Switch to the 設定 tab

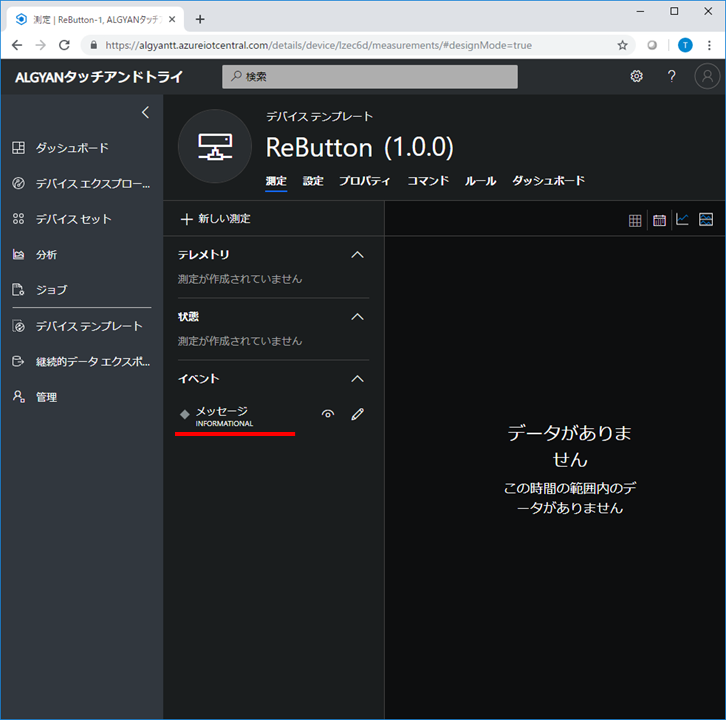pos(313,181)
